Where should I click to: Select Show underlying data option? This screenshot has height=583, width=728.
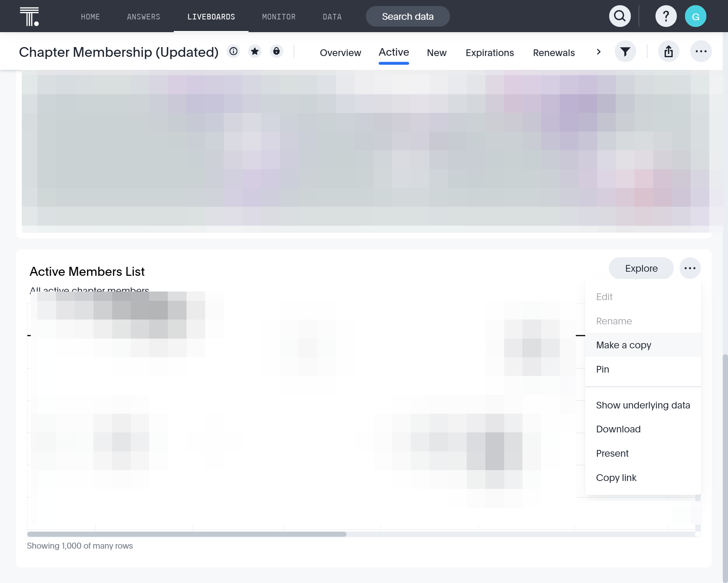(643, 405)
